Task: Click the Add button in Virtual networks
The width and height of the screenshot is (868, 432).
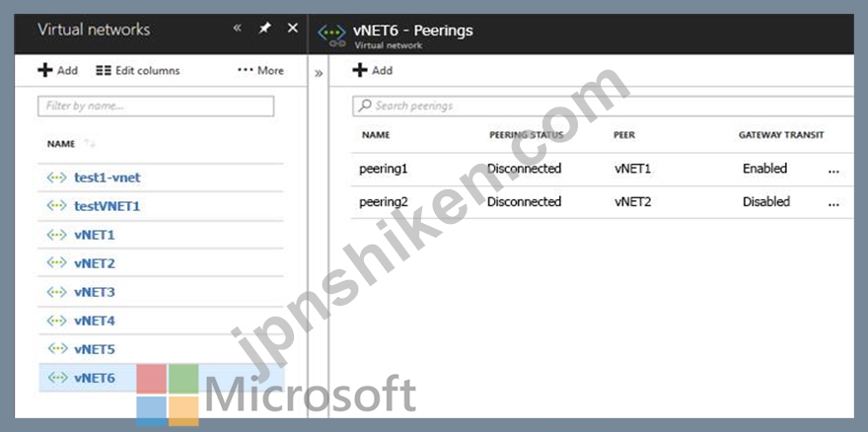Action: (58, 70)
